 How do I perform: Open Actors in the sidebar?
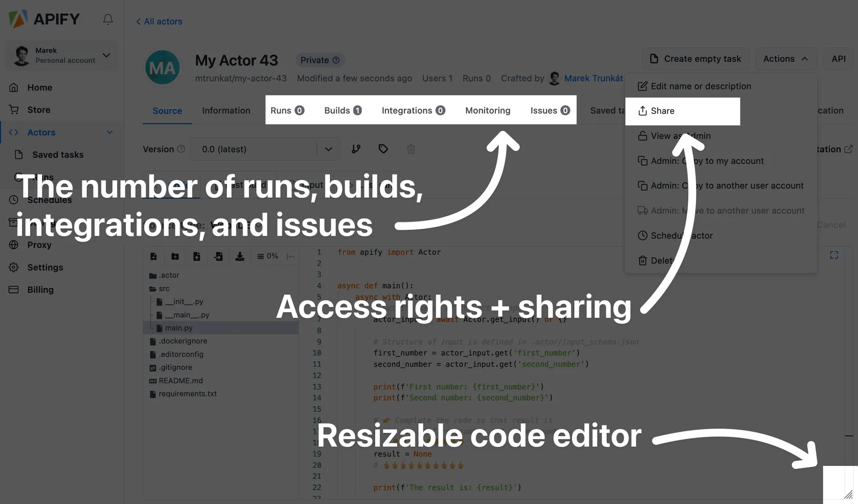41,132
